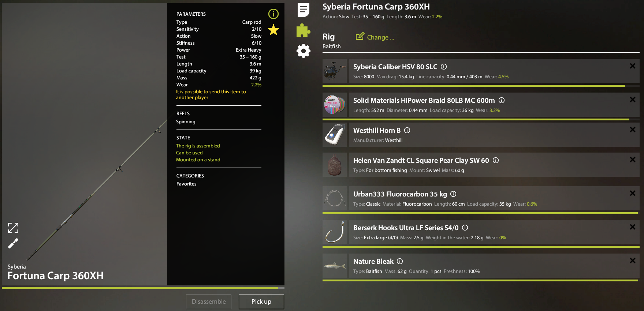644x311 pixels.
Task: Click 'The rig is assembled' state text
Action: point(198,146)
